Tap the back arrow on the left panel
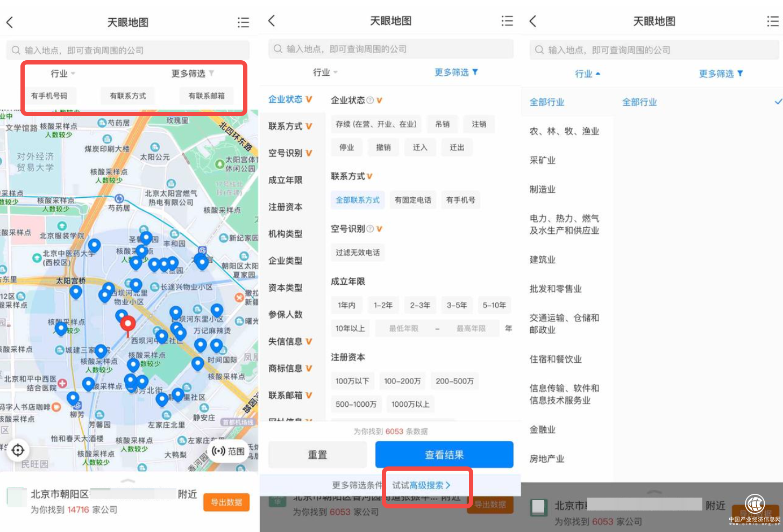 10,22
